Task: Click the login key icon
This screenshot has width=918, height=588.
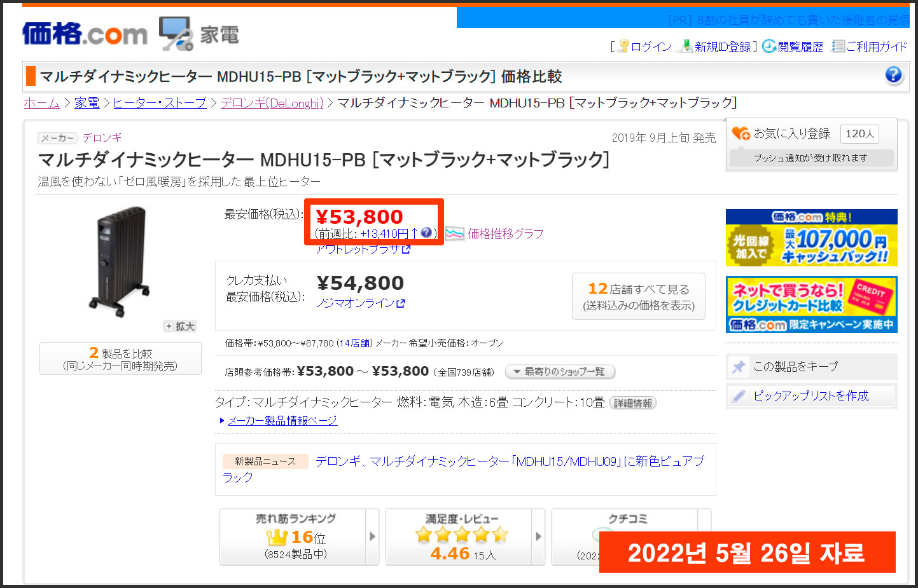Action: pos(624,46)
